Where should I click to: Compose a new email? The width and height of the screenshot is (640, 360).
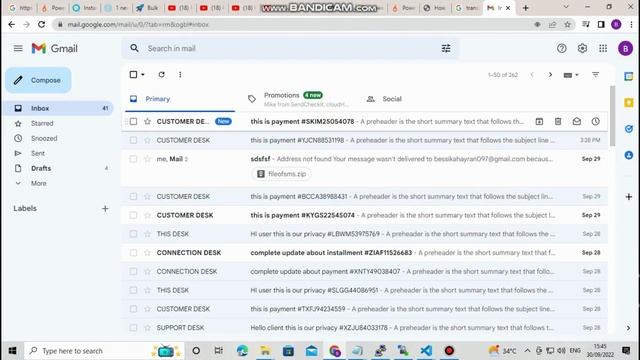click(38, 80)
